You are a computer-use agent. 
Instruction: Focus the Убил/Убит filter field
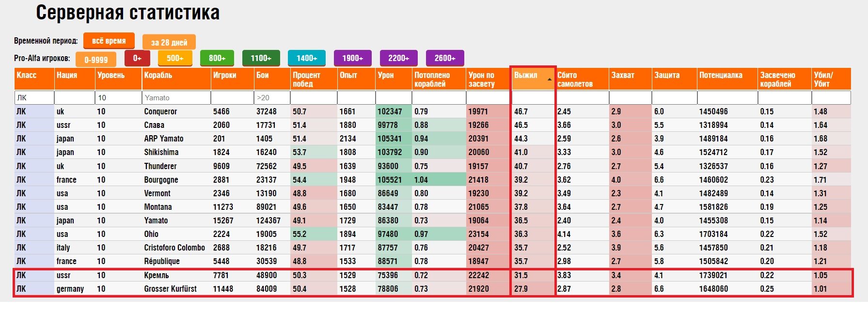(x=831, y=97)
